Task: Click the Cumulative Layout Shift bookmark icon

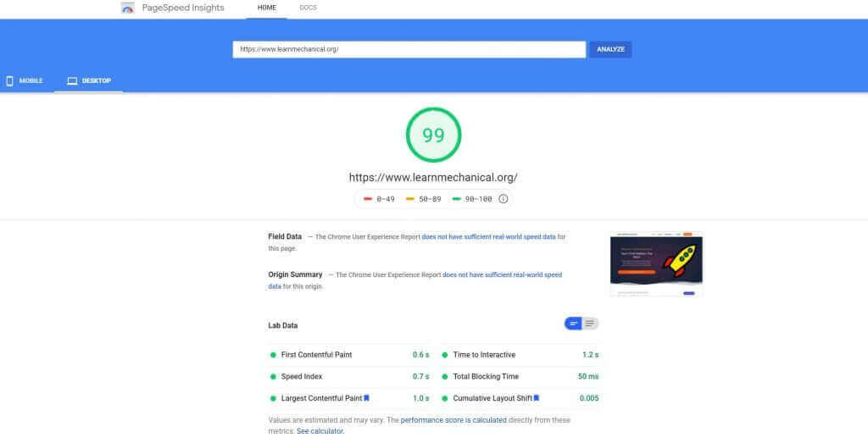Action: 537,398
